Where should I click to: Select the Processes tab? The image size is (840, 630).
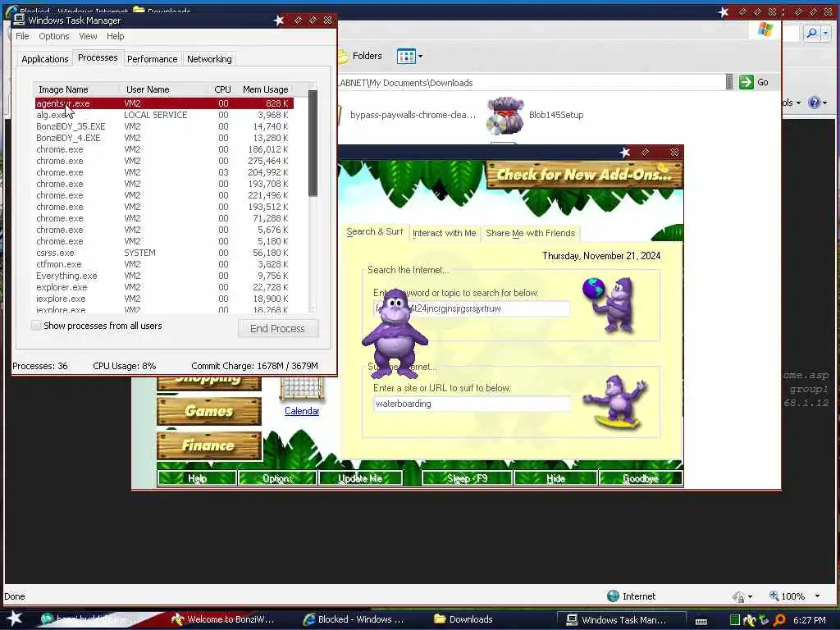(98, 58)
